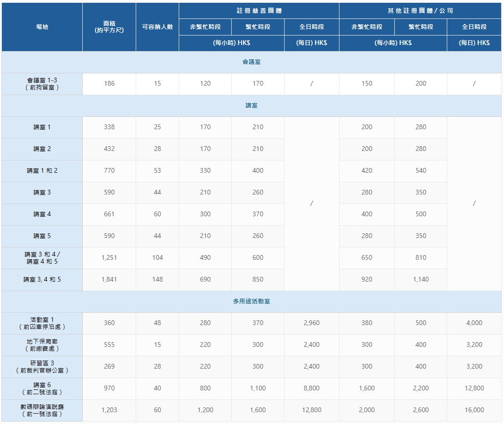Select the charity off-peak rate 1,200

(x=205, y=410)
